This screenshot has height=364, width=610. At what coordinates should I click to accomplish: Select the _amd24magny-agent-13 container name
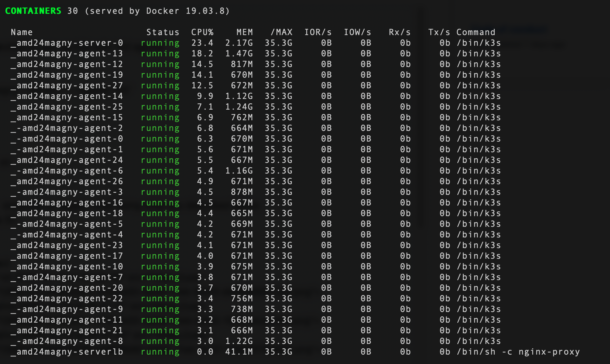67,54
